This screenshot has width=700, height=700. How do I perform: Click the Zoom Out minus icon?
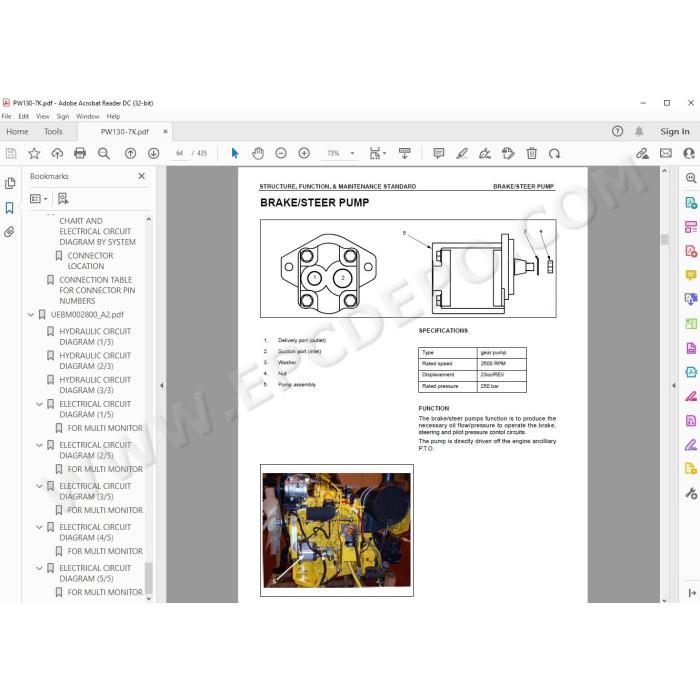click(x=281, y=154)
